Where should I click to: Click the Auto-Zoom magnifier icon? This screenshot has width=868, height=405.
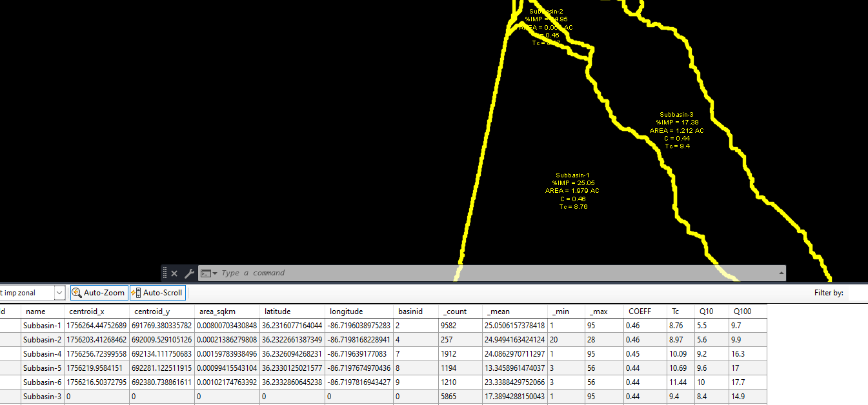(76, 293)
